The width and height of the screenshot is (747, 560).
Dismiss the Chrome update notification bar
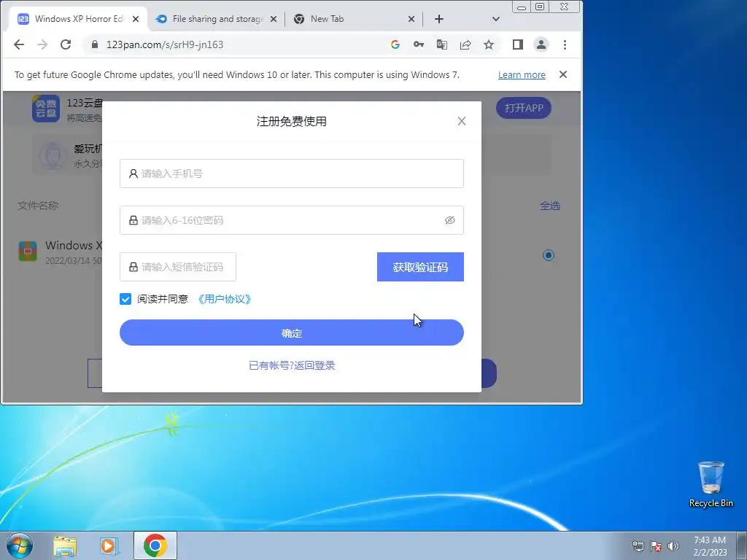[x=563, y=75]
